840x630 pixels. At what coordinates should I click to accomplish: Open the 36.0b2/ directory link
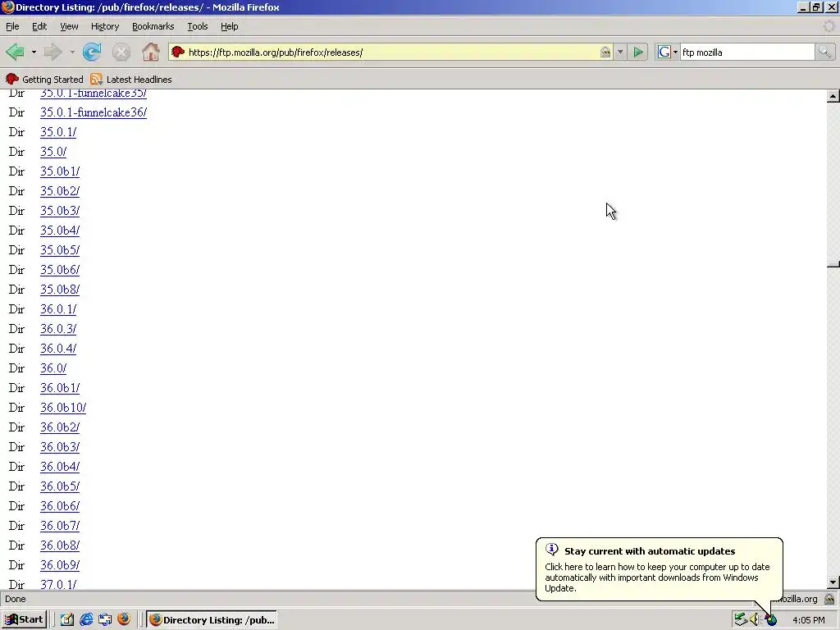coord(60,427)
